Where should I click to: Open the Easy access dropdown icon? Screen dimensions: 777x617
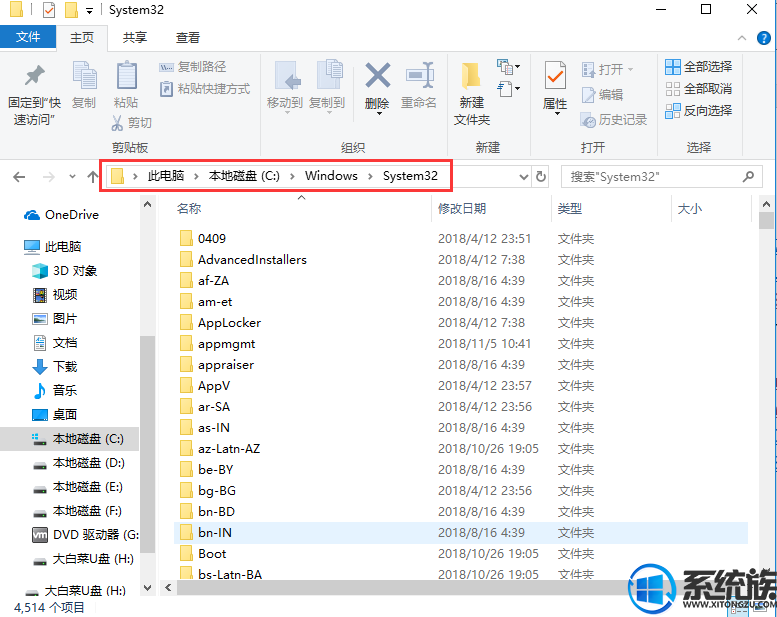click(508, 90)
